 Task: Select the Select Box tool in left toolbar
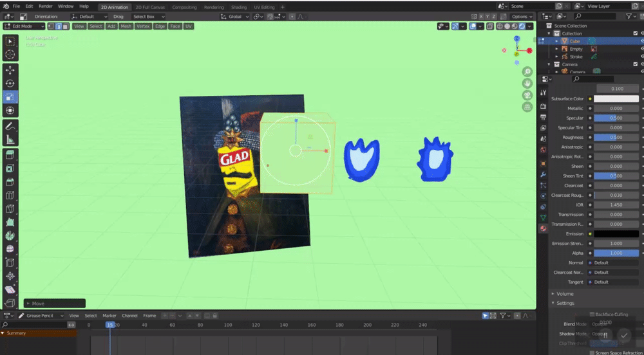coord(10,41)
